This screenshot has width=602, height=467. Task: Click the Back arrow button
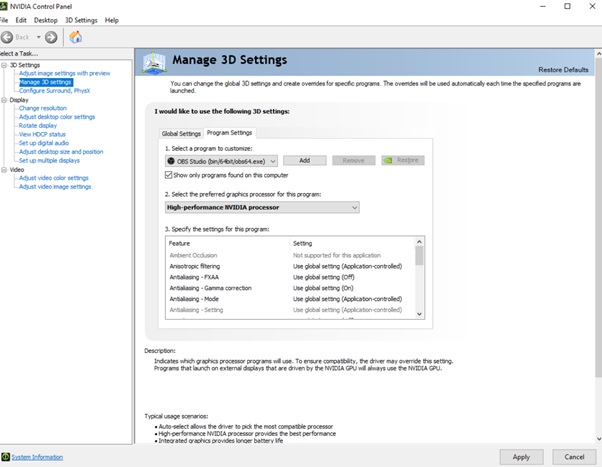[x=8, y=37]
